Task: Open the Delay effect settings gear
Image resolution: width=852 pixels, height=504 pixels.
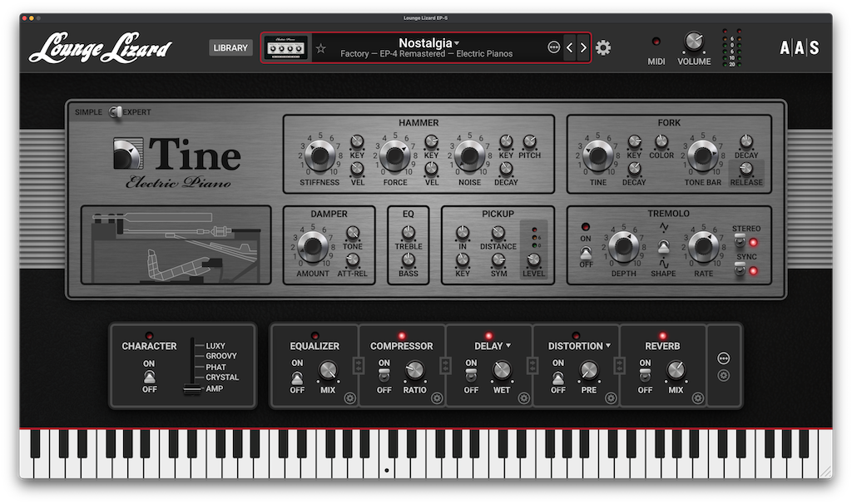Action: pyautogui.click(x=524, y=398)
